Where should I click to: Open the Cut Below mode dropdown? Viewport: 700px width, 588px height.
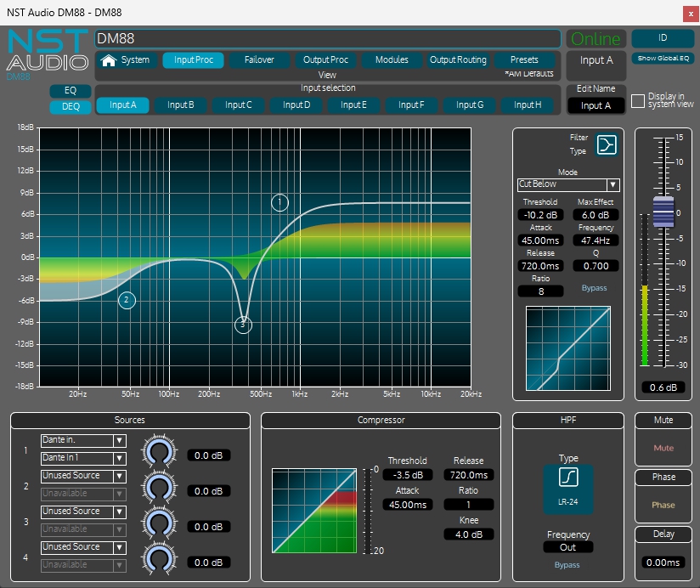[x=613, y=184]
